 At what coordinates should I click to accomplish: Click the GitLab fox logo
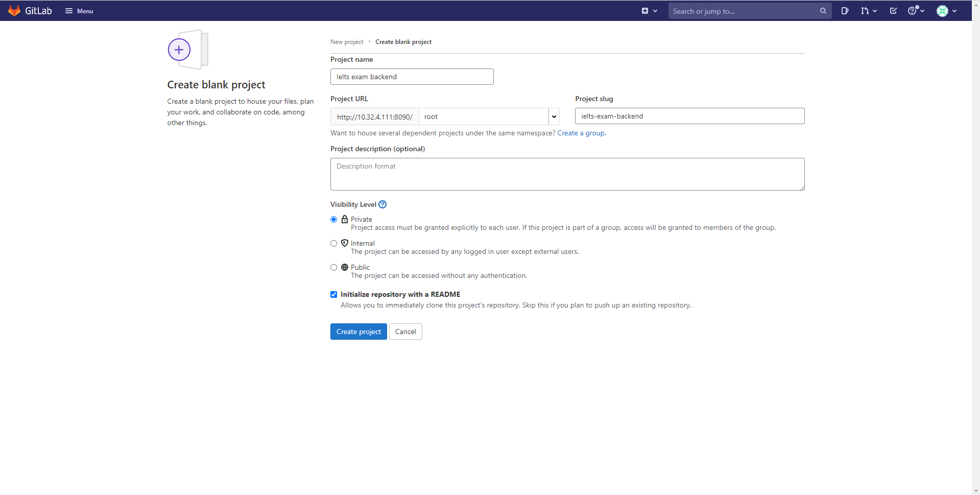(14, 11)
